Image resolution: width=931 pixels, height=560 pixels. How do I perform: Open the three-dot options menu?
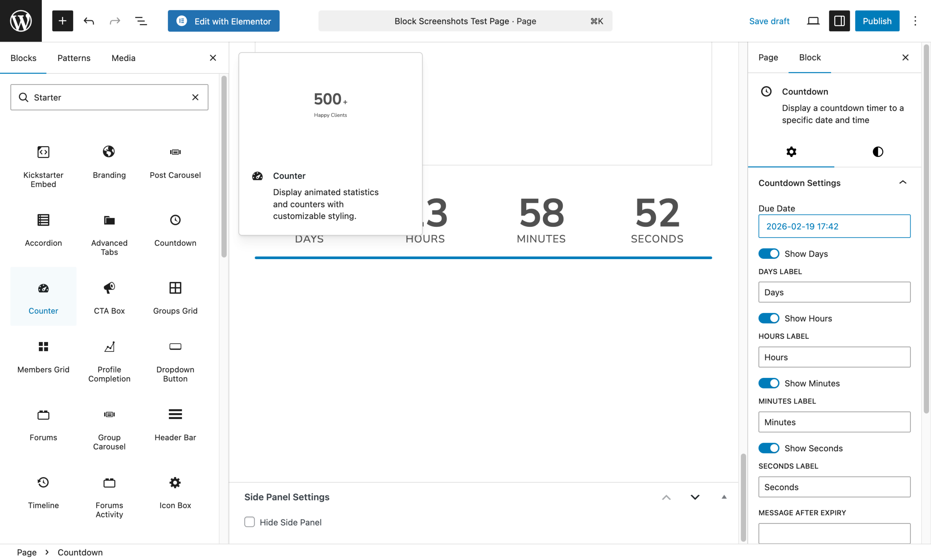[915, 21]
